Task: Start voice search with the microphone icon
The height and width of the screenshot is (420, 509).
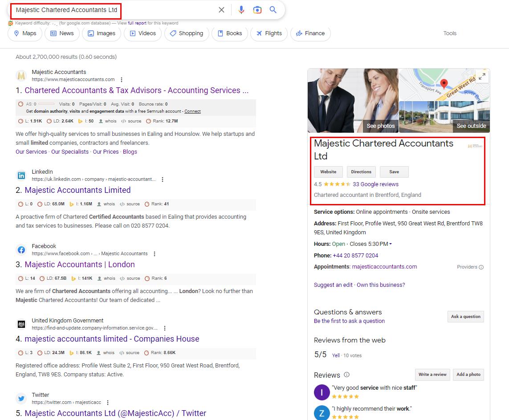Action: (241, 10)
